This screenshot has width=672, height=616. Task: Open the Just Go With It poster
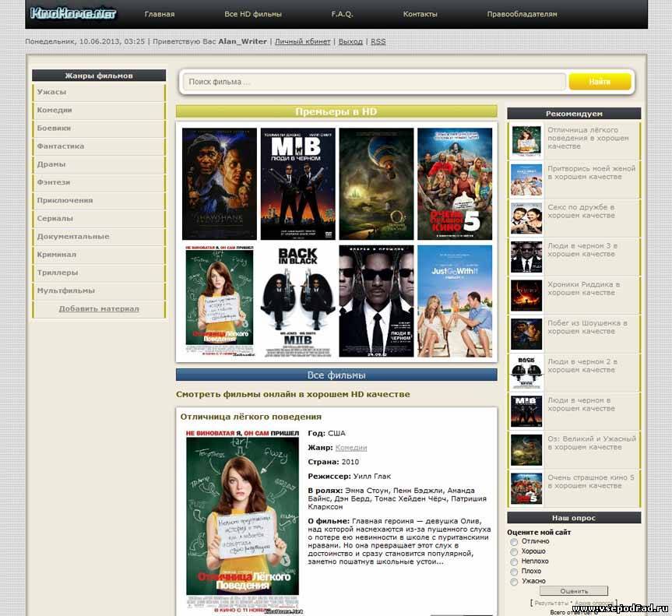click(455, 301)
